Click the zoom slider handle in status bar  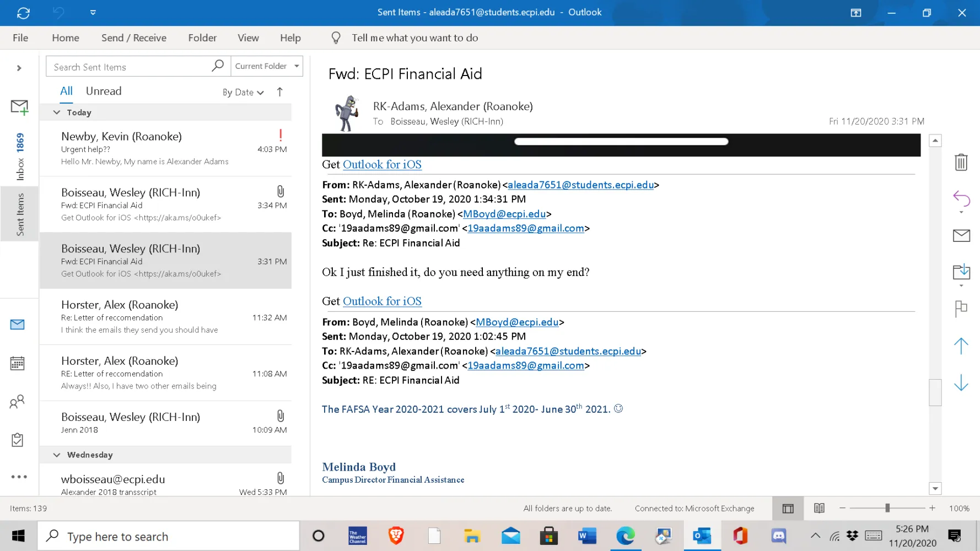[x=887, y=508]
